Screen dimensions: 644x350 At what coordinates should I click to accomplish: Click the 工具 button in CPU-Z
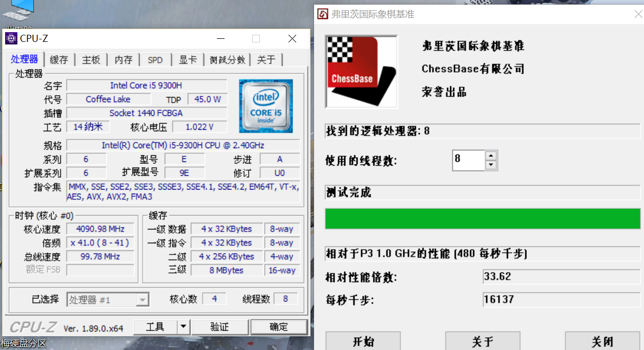[x=155, y=327]
